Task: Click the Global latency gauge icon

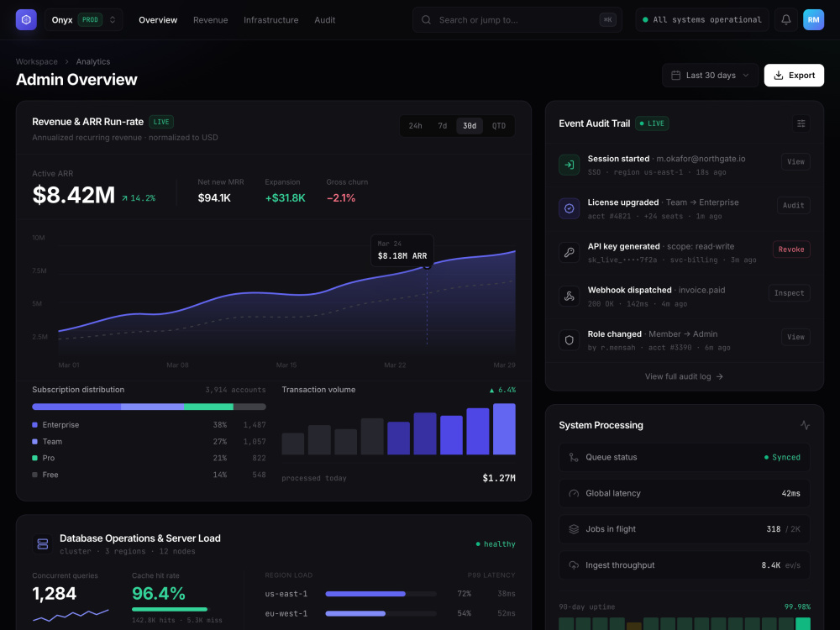Action: pos(574,493)
